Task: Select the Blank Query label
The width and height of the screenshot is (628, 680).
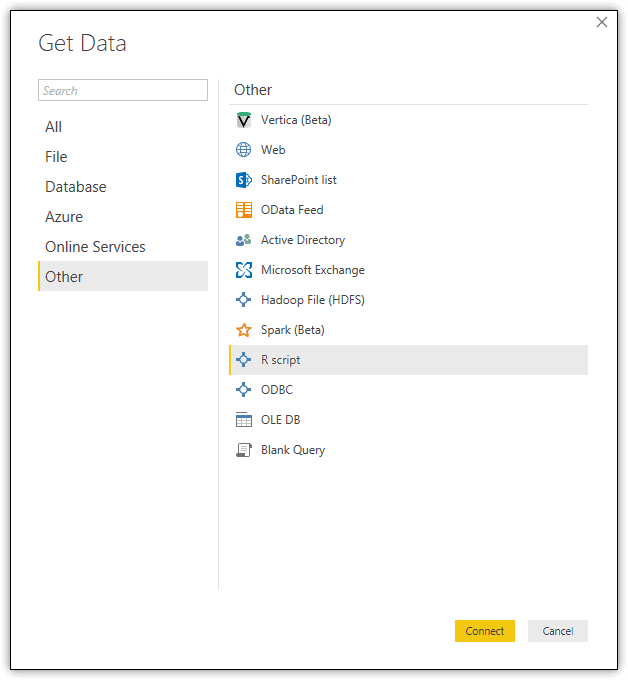Action: [x=293, y=450]
